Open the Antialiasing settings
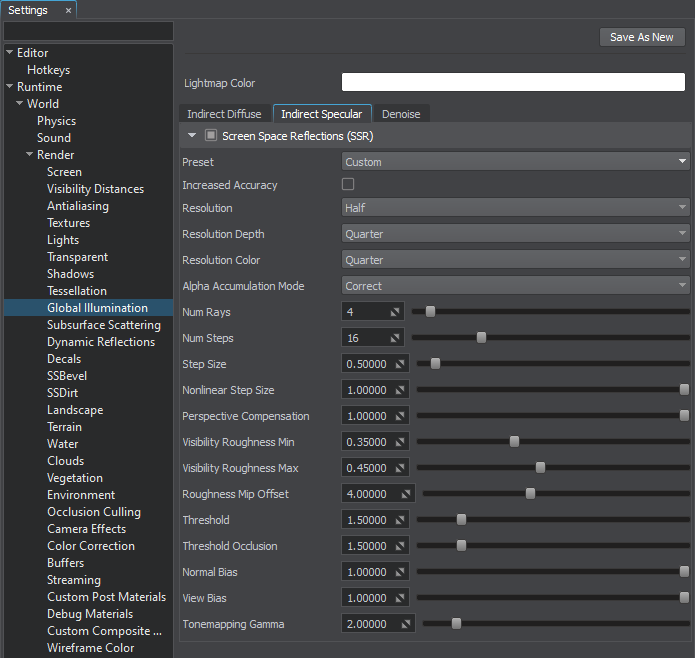 tap(78, 206)
